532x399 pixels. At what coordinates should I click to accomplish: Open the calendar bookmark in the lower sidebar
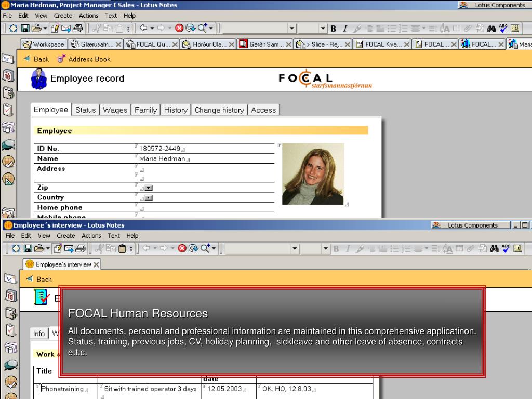[x=10, y=296]
